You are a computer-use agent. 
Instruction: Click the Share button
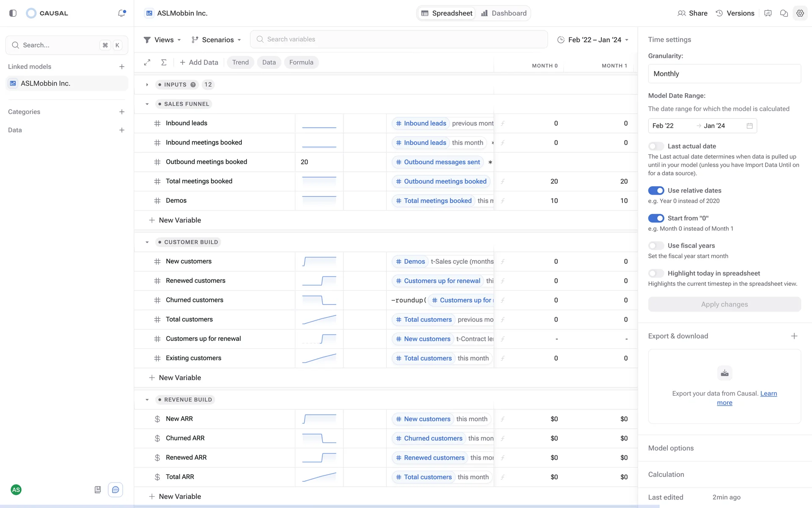click(x=692, y=13)
